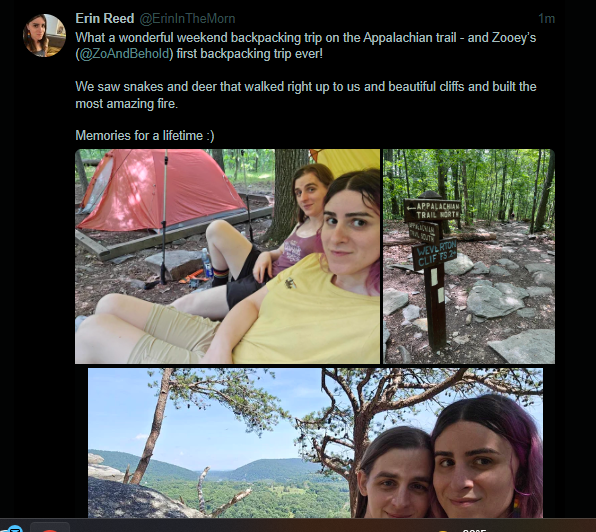596x532 pixels.
Task: Open the taskbar weather temperature widget
Action: point(475,530)
